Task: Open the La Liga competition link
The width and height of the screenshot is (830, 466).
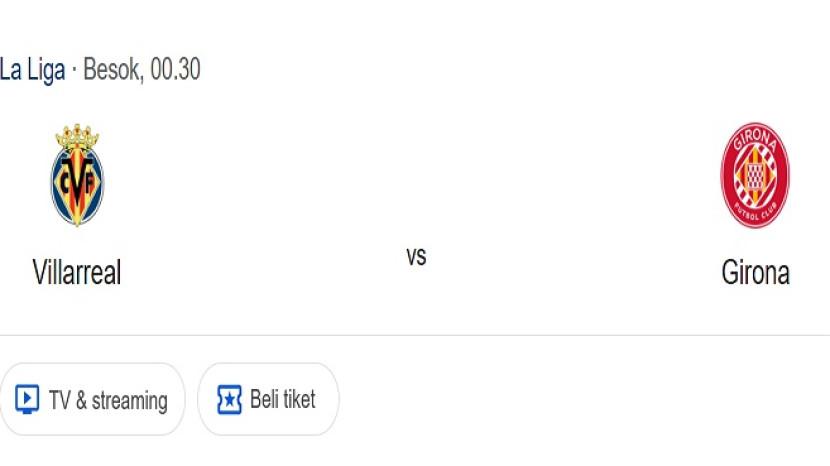Action: 32,70
